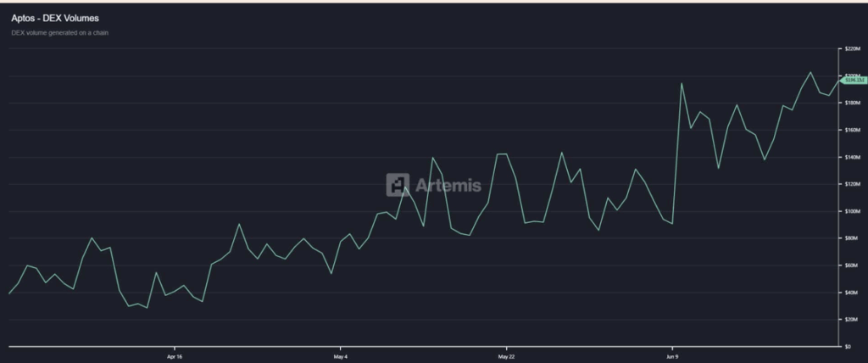Click the $80M y-axis label

[x=851, y=238]
